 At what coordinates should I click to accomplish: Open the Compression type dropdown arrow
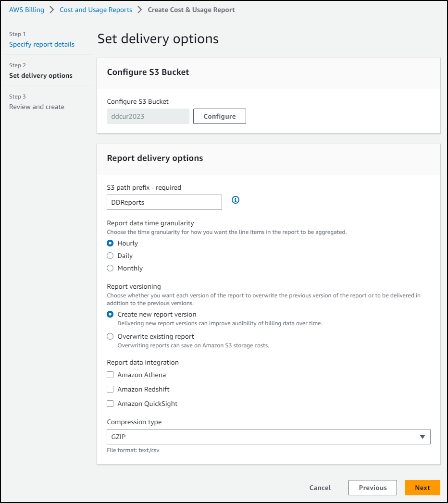[423, 437]
